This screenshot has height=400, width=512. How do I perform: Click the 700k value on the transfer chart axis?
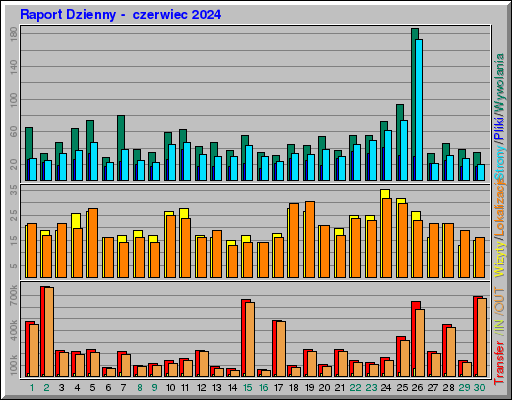pos(14,295)
